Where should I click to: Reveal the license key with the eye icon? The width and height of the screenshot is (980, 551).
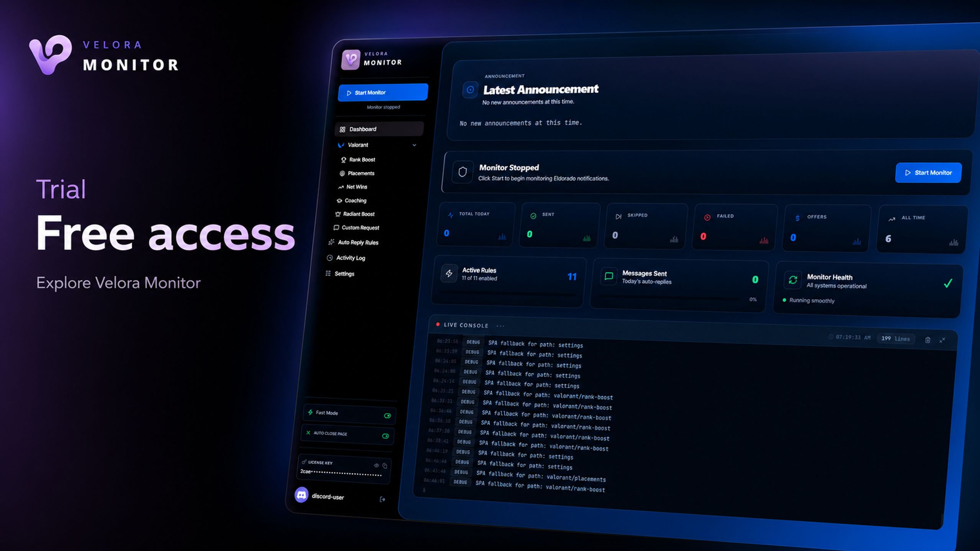376,465
